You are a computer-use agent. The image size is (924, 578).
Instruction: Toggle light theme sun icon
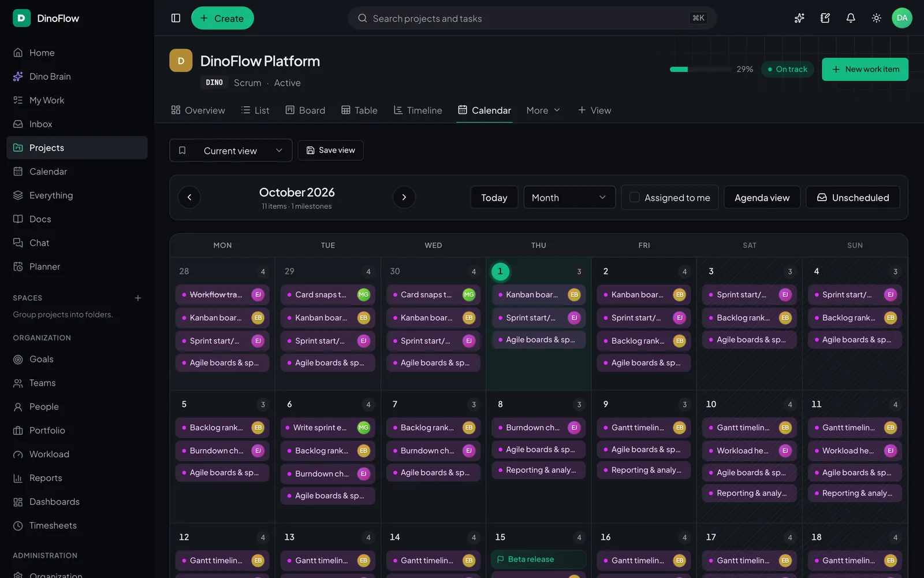[876, 18]
